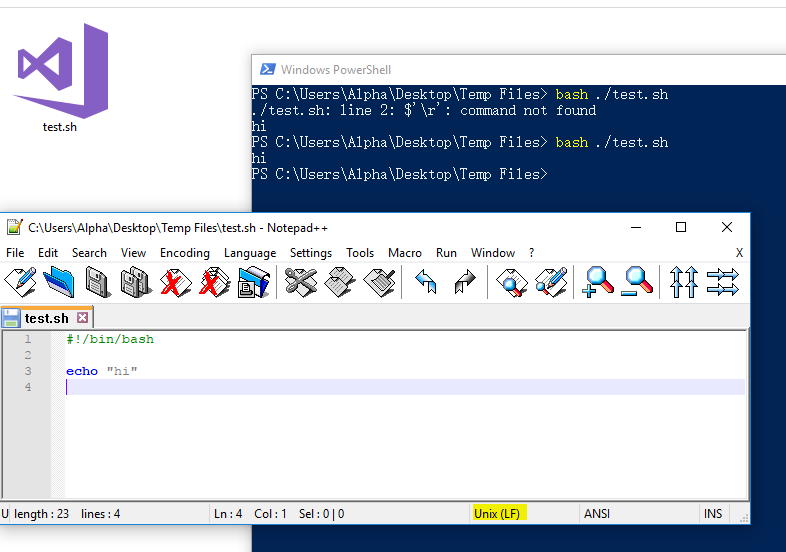Close the test.sh tab with red X
The height and width of the screenshot is (552, 786).
click(x=83, y=318)
